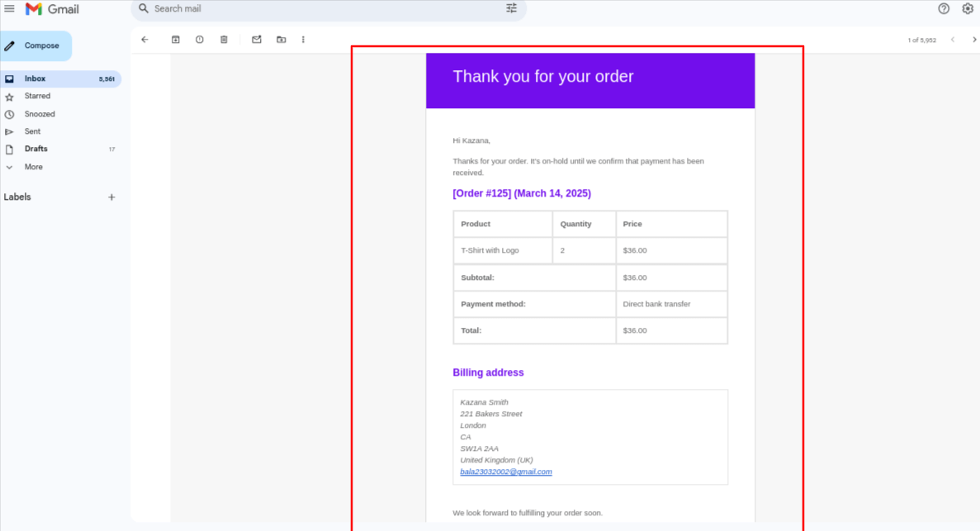Toggle the main navigation hamburger menu
Viewport: 980px width, 531px height.
point(10,8)
